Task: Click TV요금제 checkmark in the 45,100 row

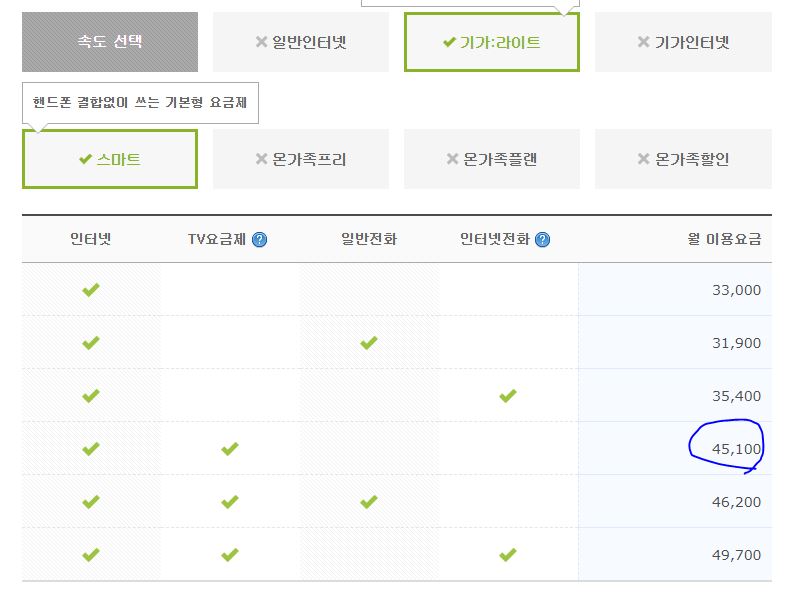Action: pyautogui.click(x=230, y=449)
